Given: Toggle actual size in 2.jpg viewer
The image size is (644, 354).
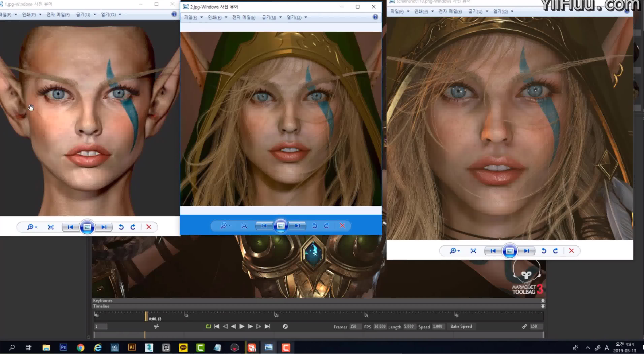Looking at the screenshot, I should pyautogui.click(x=244, y=226).
